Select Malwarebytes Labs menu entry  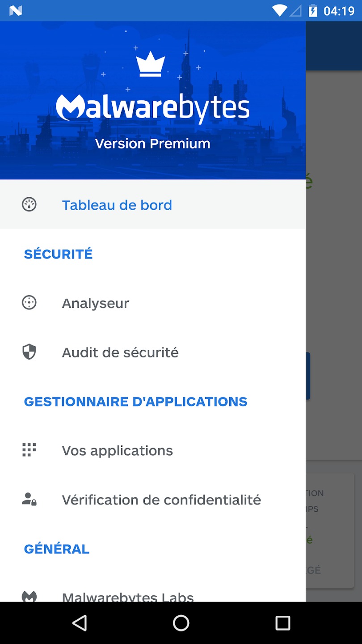click(x=128, y=597)
